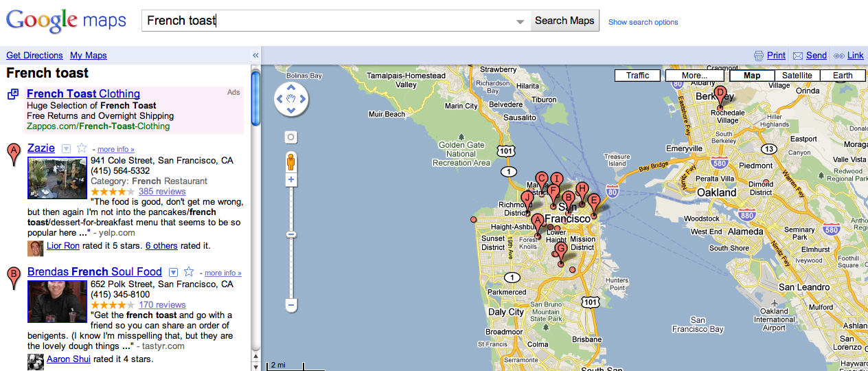Open the Brendas French Soul Food photo thumbnail
The width and height of the screenshot is (868, 371).
pos(57,302)
